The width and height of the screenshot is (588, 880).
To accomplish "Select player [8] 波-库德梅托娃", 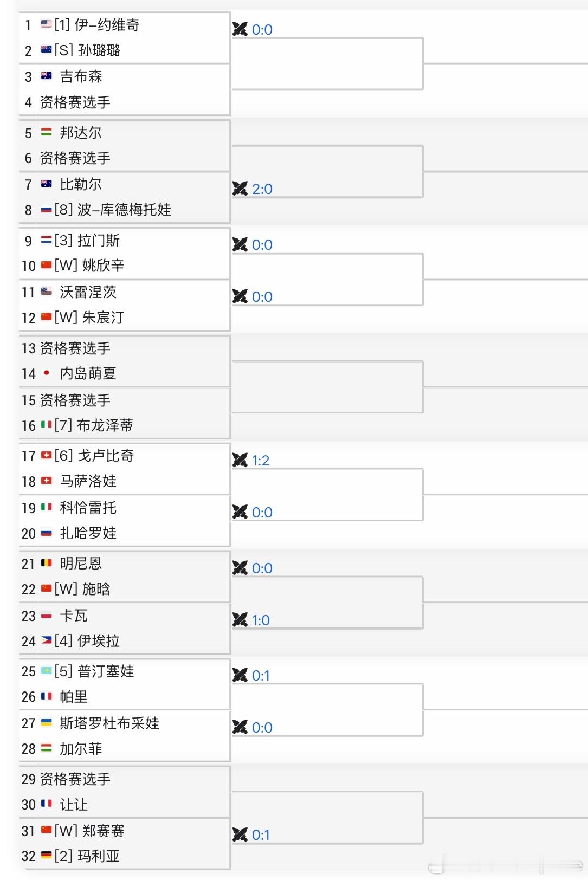I will 113,210.
